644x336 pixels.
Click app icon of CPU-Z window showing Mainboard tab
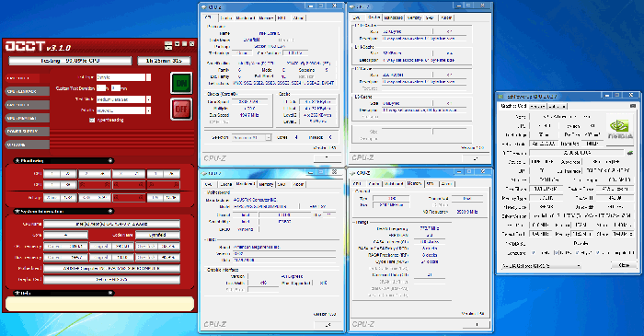point(203,174)
